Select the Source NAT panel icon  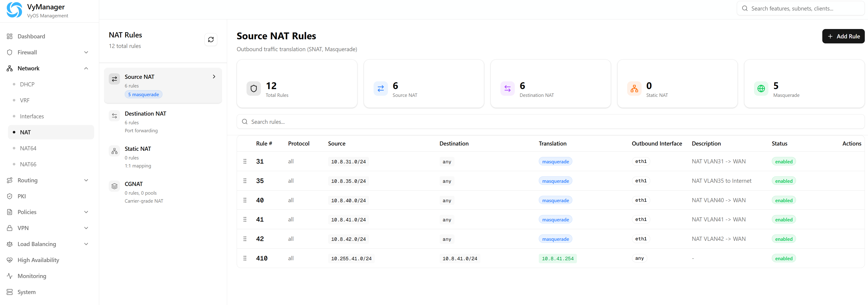pos(114,79)
